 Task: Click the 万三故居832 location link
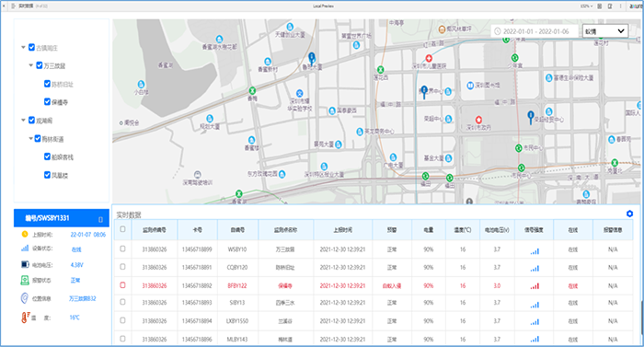point(83,298)
